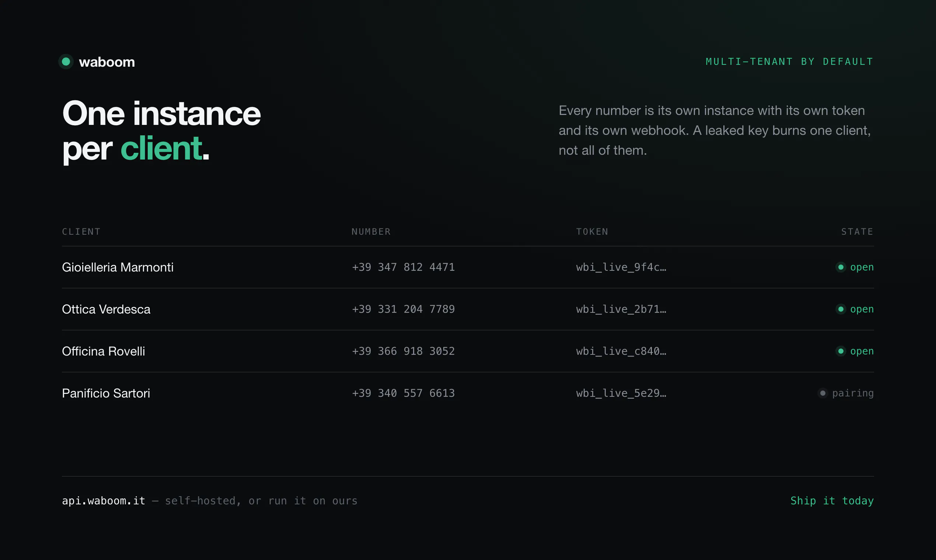Viewport: 936px width, 560px height.
Task: Select the Officina Rovelli client name
Action: 104,351
